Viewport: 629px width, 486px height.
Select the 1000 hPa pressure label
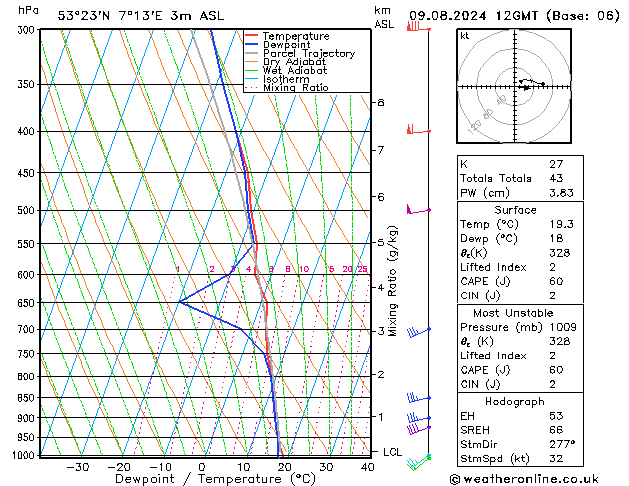25,455
